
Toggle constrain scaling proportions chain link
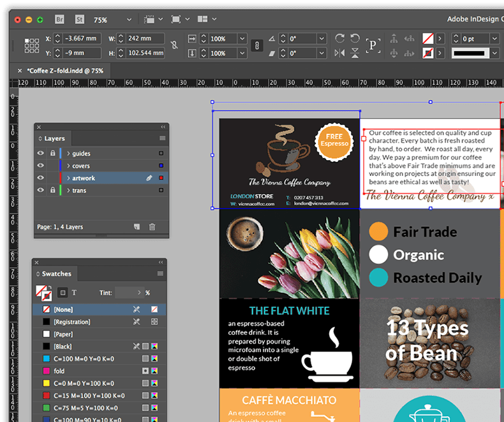tap(257, 45)
